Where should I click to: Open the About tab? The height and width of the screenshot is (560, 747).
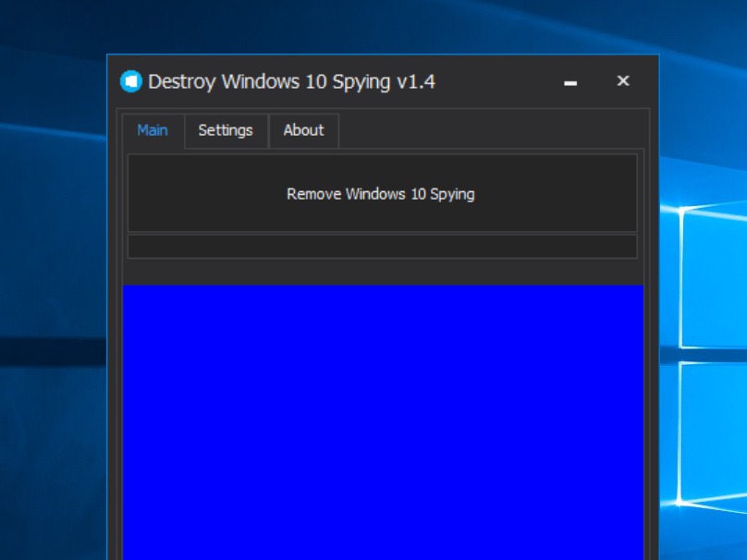click(304, 131)
